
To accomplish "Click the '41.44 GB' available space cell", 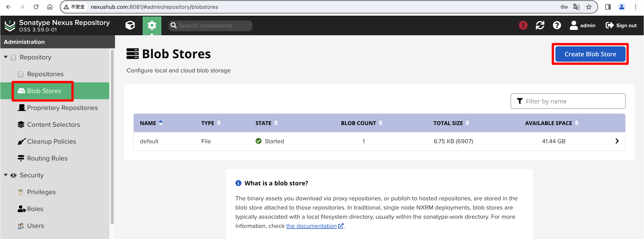I will pos(554,141).
